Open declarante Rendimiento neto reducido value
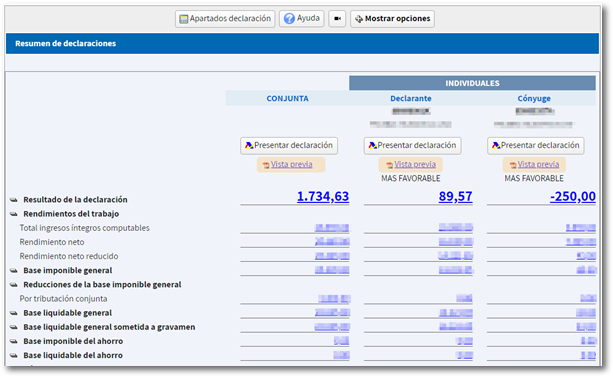This screenshot has width=613, height=377. point(455,256)
